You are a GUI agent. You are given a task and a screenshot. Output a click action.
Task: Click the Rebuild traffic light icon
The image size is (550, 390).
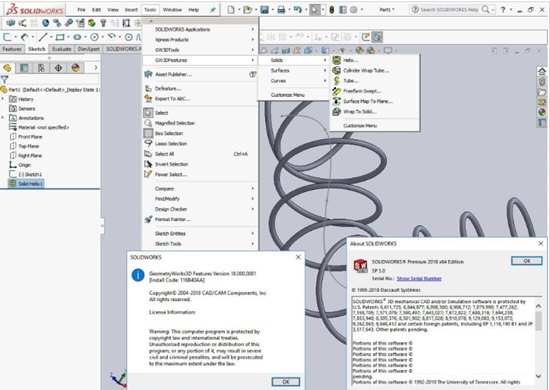pyautogui.click(x=332, y=10)
